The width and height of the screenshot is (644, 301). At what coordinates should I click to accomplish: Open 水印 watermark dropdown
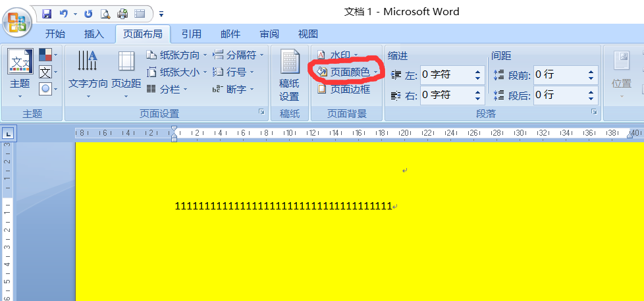(338, 55)
